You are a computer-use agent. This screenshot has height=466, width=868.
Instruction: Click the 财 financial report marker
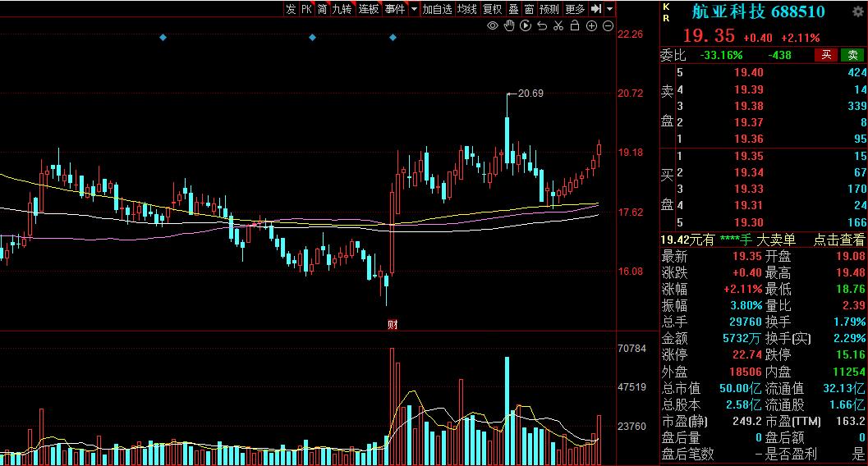(393, 325)
